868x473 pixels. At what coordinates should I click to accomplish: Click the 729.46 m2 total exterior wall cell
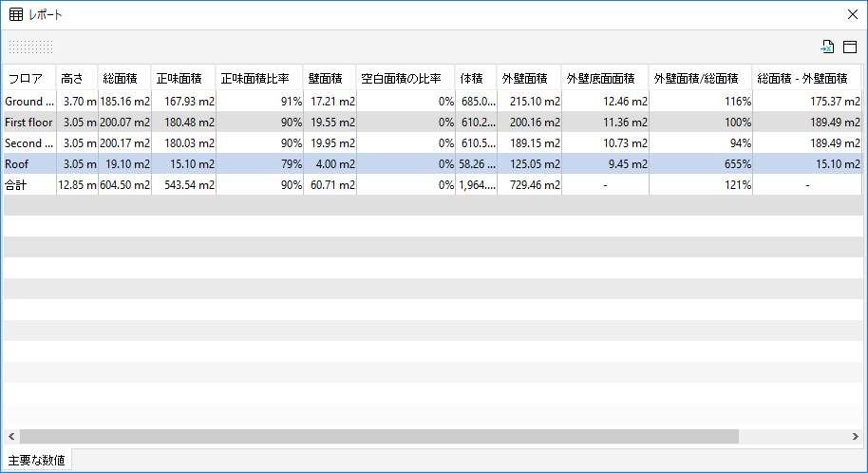[x=529, y=185]
